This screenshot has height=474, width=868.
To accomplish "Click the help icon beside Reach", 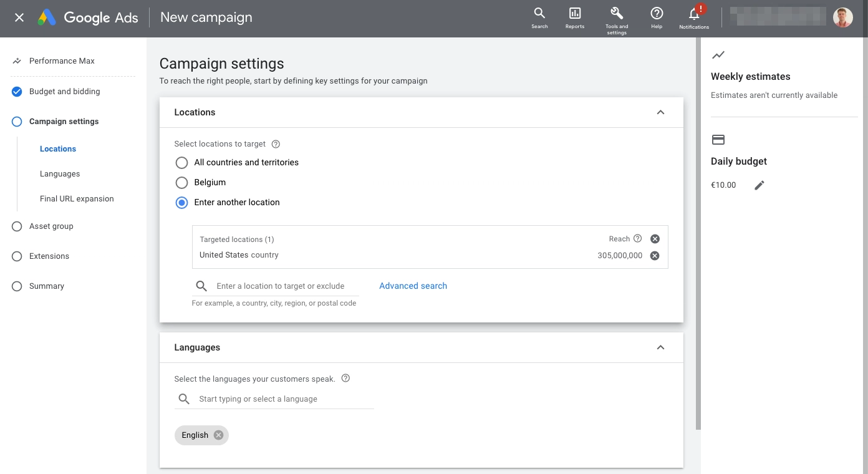I will tap(637, 238).
